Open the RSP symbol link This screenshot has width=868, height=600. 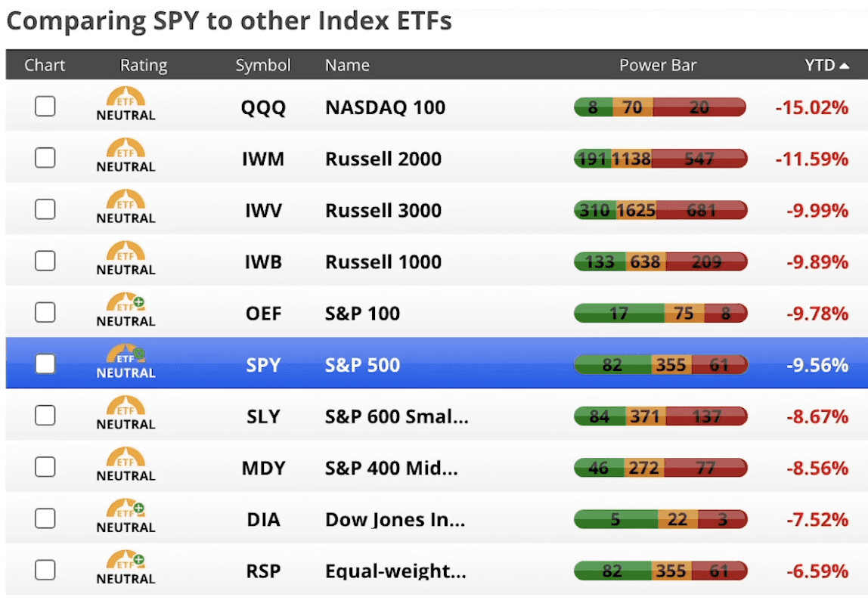tap(263, 571)
